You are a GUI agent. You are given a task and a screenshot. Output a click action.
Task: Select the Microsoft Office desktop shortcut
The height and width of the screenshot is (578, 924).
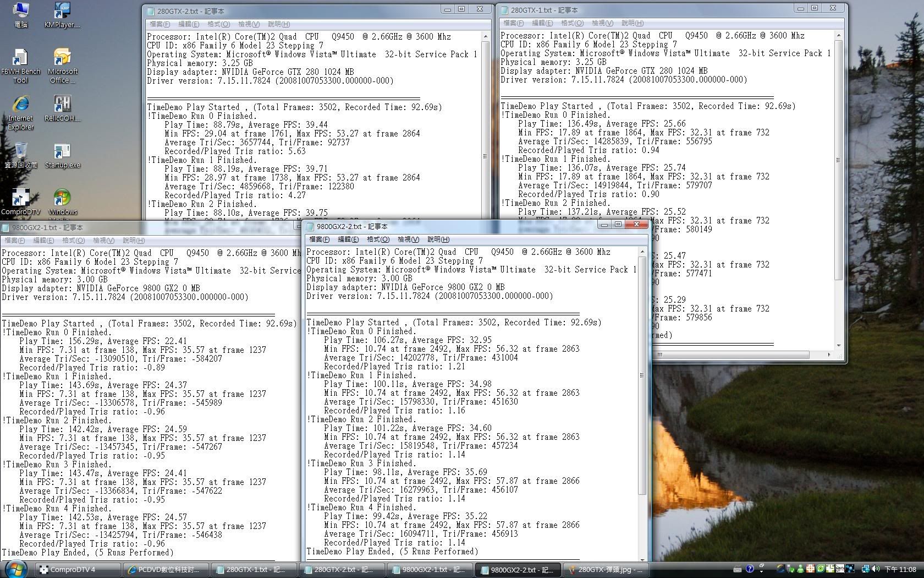pos(62,66)
